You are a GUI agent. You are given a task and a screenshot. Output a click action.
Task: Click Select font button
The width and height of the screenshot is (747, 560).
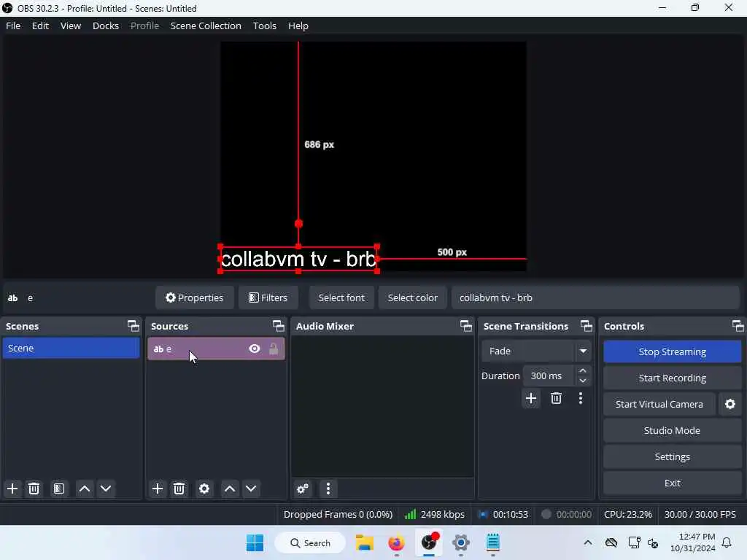[341, 298]
